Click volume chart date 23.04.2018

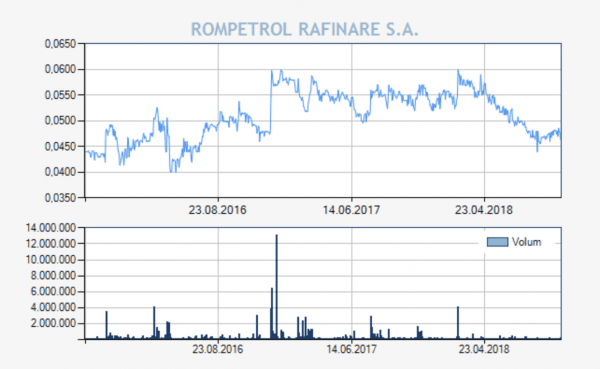tap(484, 349)
